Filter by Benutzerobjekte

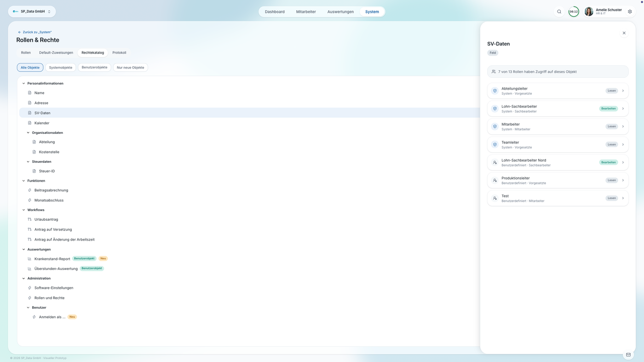94,68
